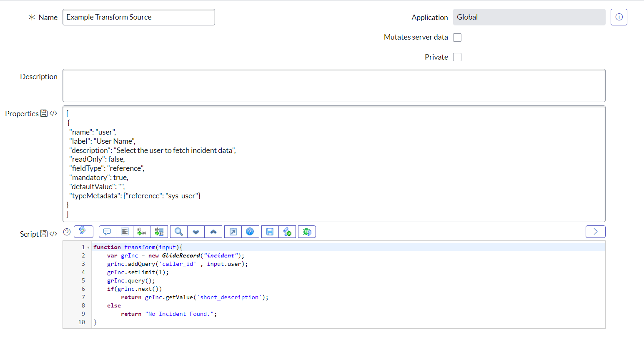This screenshot has width=644, height=340.
Task: Open the script editor help
Action: coord(251,232)
